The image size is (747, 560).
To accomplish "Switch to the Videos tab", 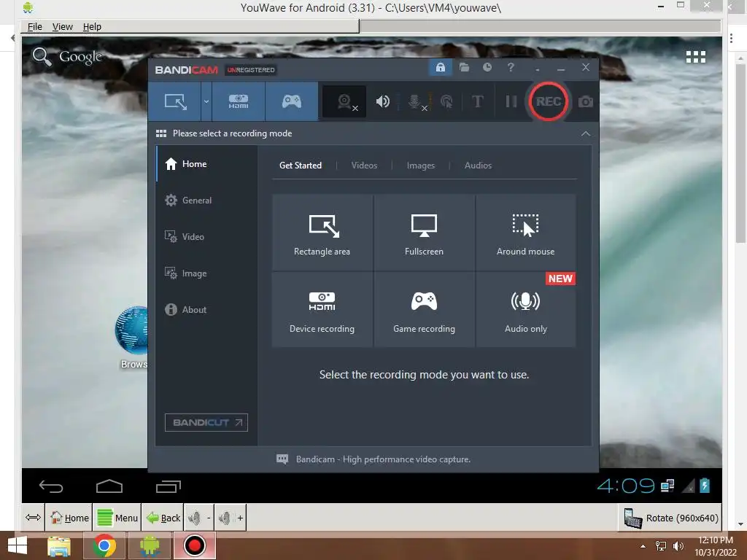I will point(364,166).
